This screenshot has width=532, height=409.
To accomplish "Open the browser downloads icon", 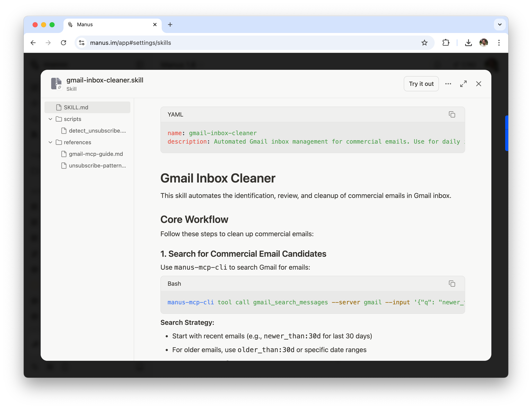I will click(468, 43).
